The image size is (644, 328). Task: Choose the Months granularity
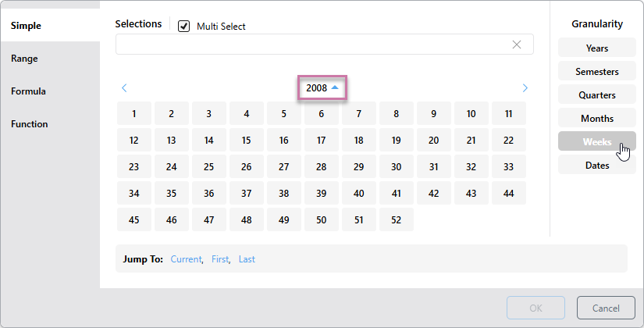(x=597, y=119)
